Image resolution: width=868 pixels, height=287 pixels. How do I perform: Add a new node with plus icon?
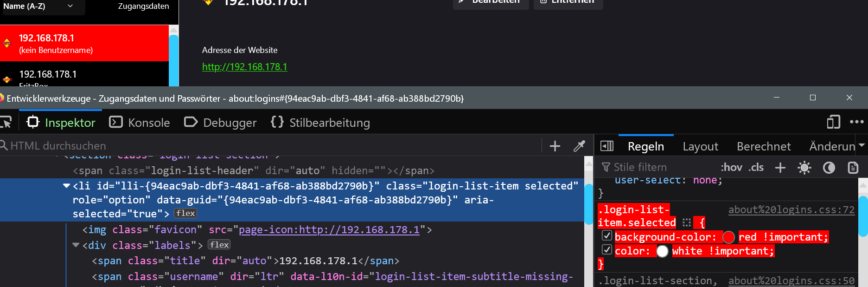click(555, 146)
